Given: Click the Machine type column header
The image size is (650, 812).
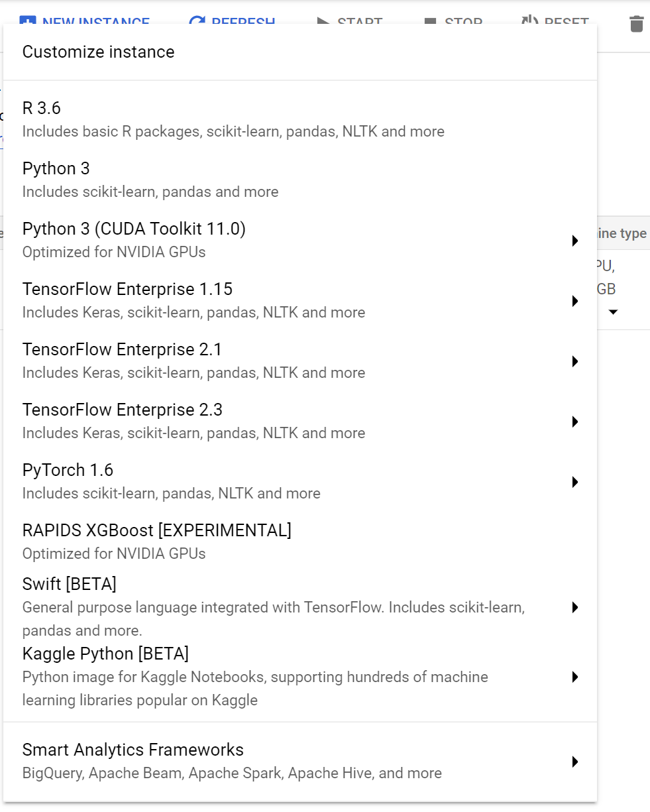Looking at the screenshot, I should [622, 233].
